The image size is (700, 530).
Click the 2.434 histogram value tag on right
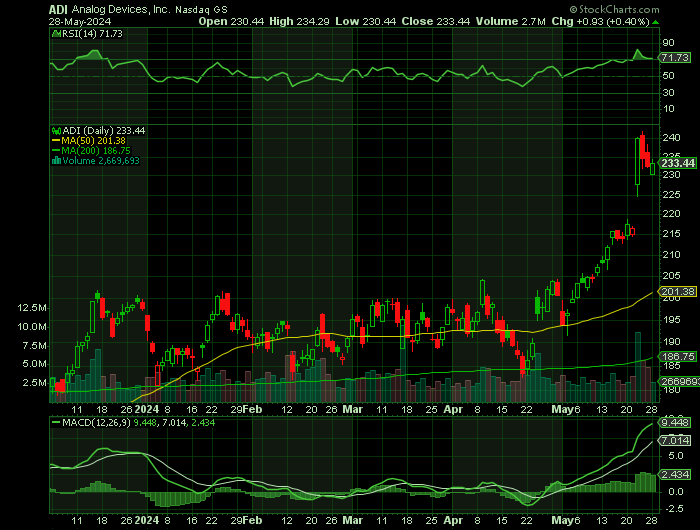tap(676, 474)
